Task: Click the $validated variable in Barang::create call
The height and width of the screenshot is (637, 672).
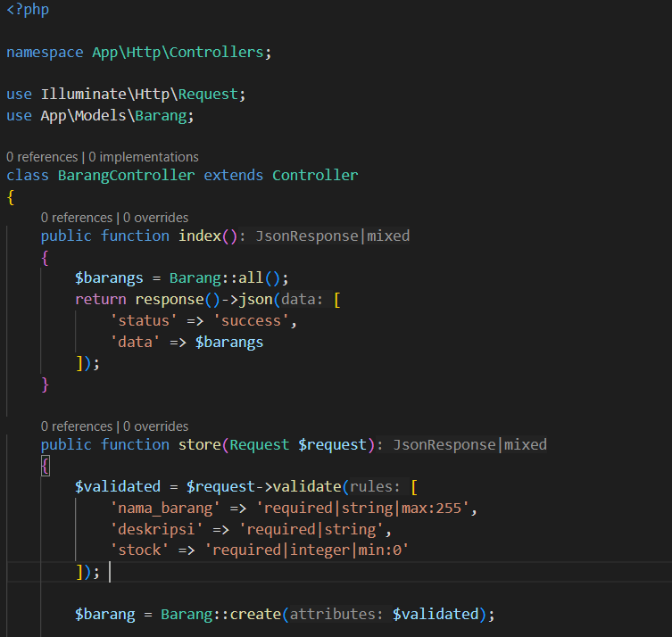Action: (435, 614)
